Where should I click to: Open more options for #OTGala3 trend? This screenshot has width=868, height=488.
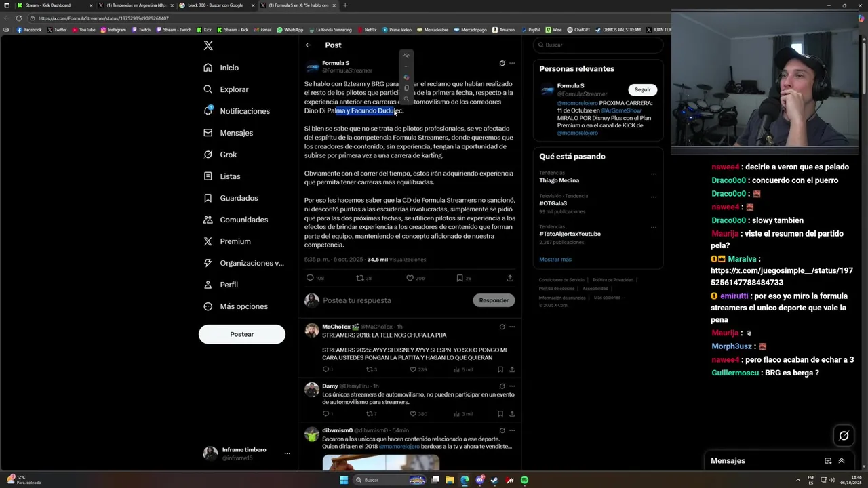(654, 197)
